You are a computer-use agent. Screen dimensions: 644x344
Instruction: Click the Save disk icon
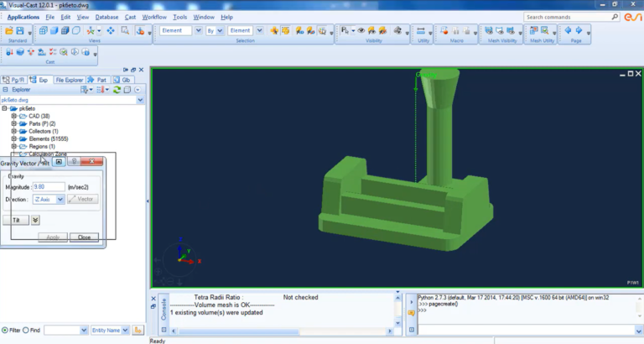pyautogui.click(x=20, y=31)
